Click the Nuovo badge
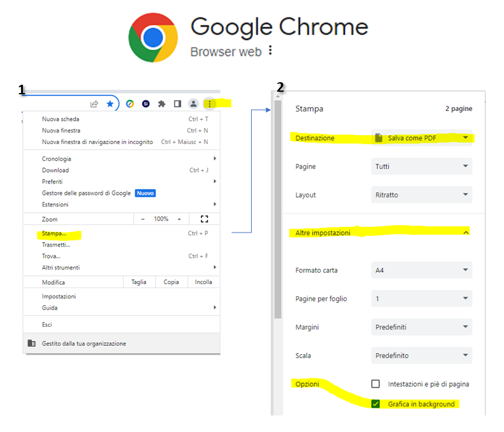The height and width of the screenshot is (432, 504). pos(145,193)
